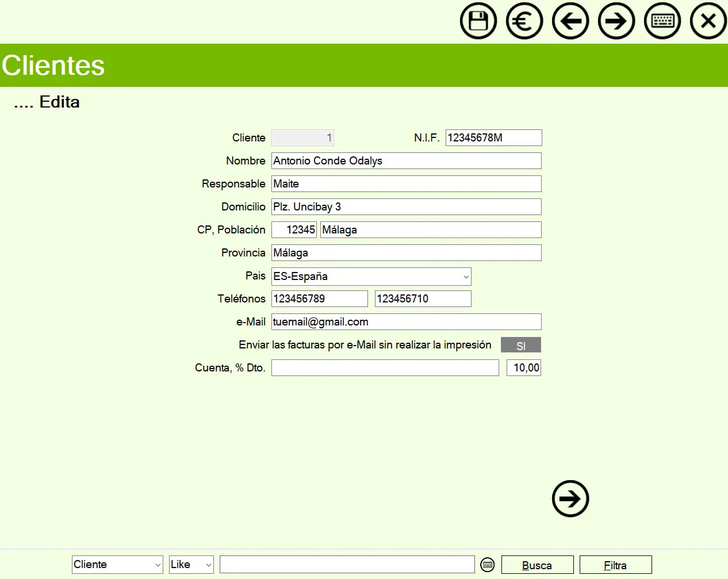Click the bottom search text box
Viewport: 728px width, 579px height.
(347, 565)
